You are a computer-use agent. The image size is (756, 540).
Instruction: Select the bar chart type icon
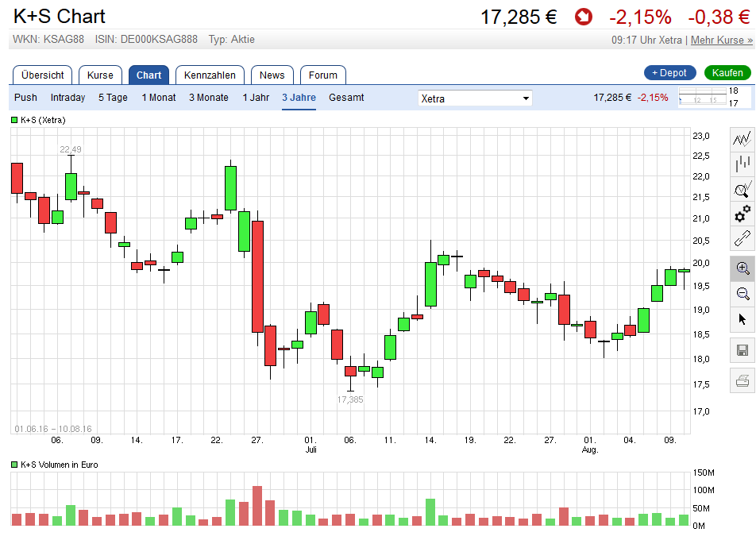[x=742, y=164]
